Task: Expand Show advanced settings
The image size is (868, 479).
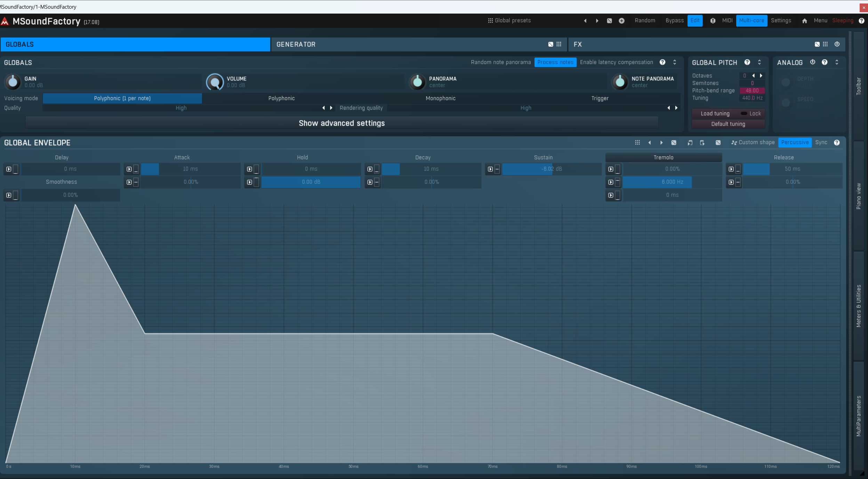Action: point(342,123)
